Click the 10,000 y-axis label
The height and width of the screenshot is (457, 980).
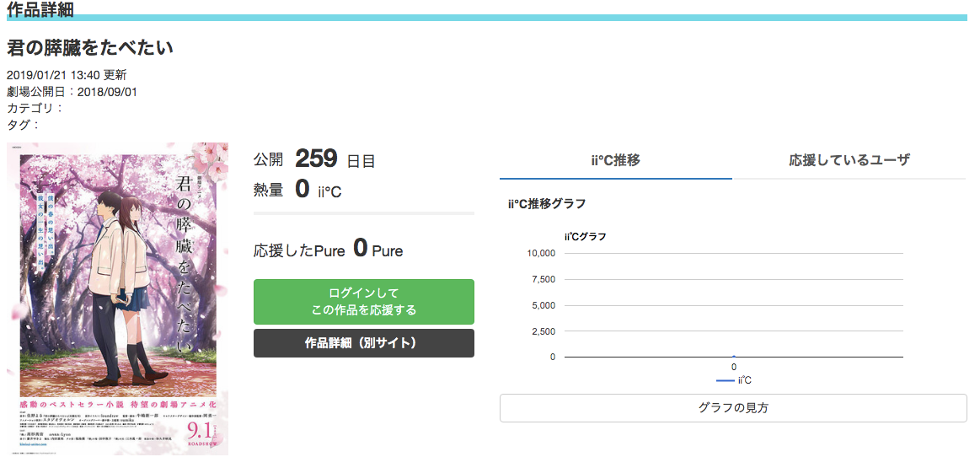pos(540,253)
